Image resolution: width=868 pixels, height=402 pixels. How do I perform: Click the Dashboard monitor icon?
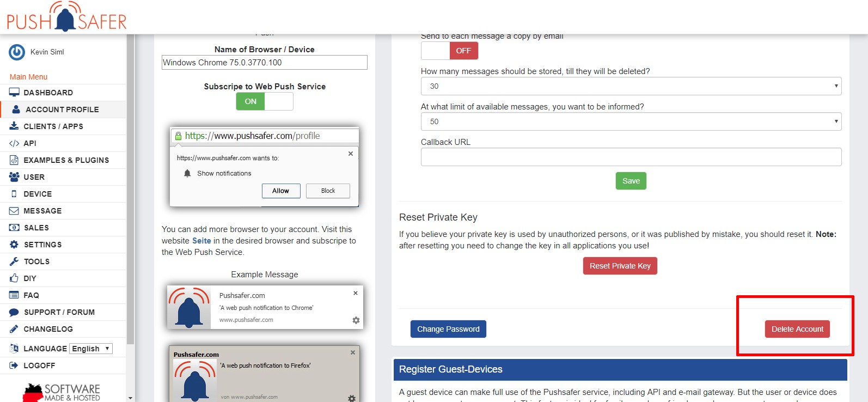[14, 93]
